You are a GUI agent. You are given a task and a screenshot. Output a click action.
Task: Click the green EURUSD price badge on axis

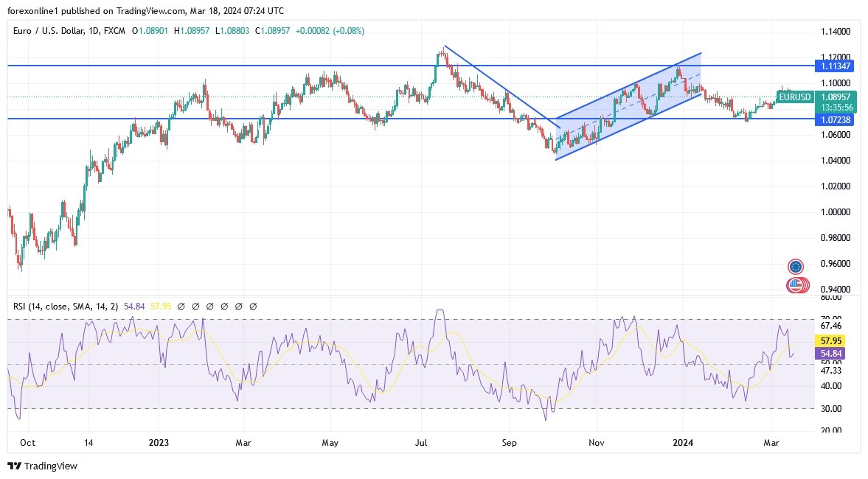click(835, 97)
